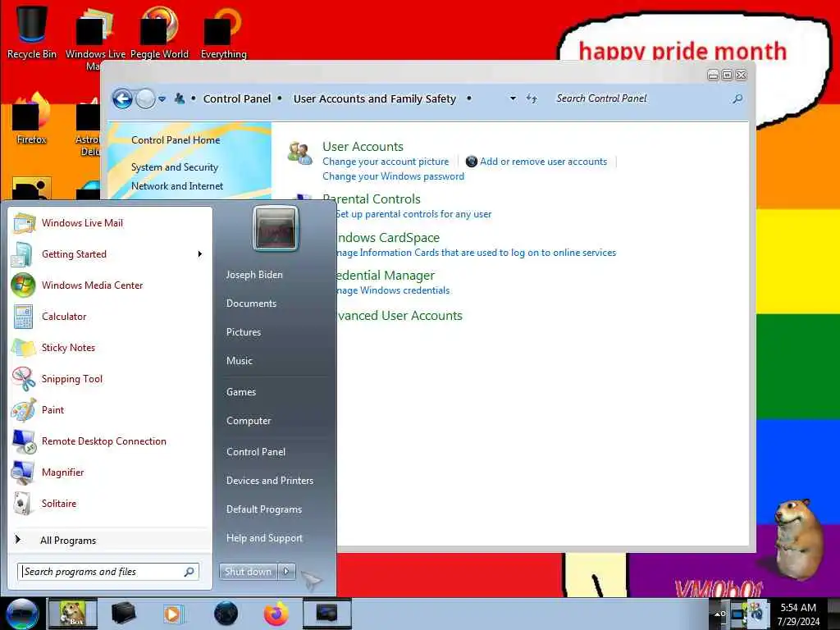Open the recent pages dropdown arrow

tap(162, 99)
